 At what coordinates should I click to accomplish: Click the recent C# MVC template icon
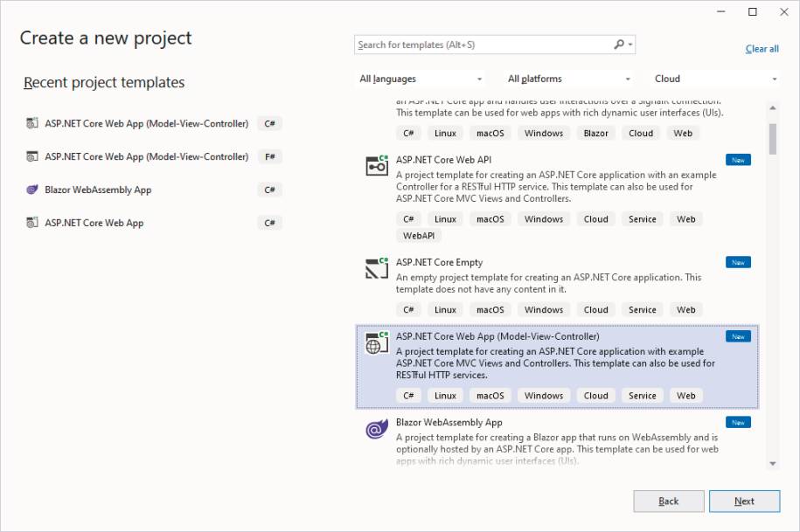(32, 123)
